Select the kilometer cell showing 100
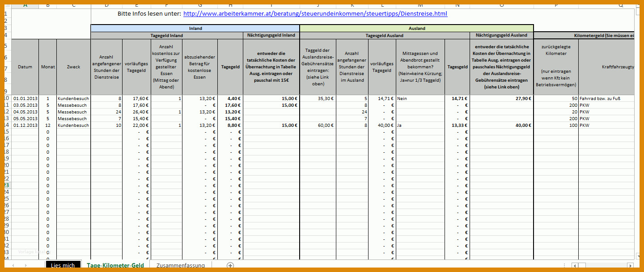The image size is (644, 272). 556,126
